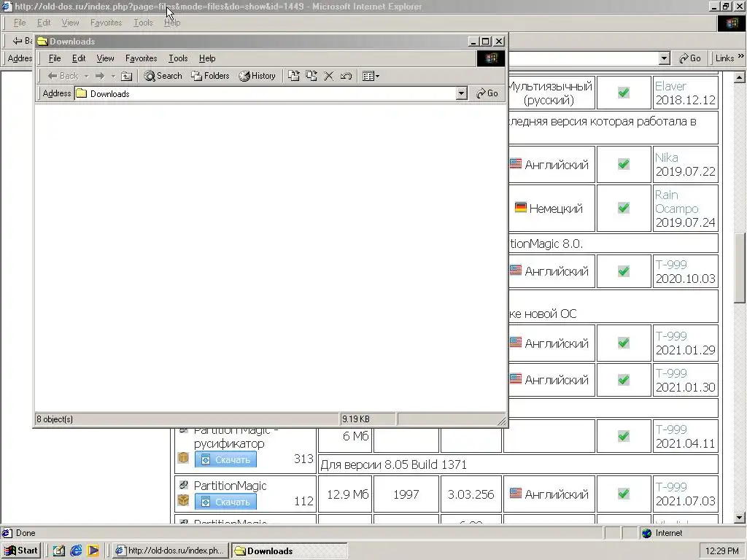Open the Rain Ocampo user link
Image resolution: width=747 pixels, height=560 pixels.
click(x=676, y=202)
